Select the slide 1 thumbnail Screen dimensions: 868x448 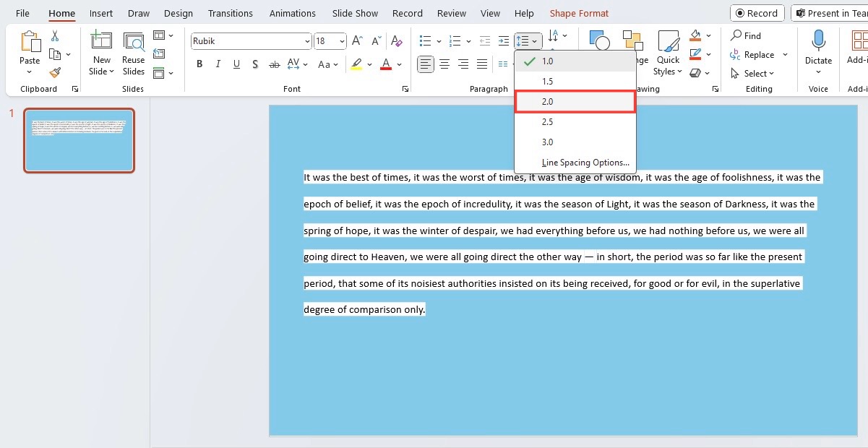79,140
